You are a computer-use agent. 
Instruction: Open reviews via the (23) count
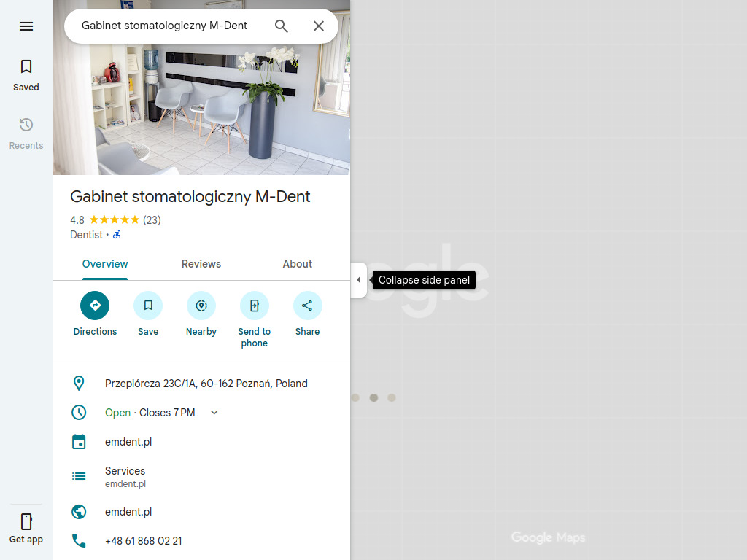[152, 220]
